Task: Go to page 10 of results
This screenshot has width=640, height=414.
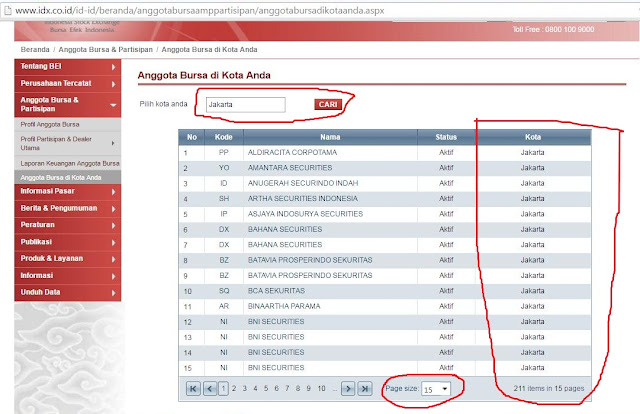Action: pos(322,388)
